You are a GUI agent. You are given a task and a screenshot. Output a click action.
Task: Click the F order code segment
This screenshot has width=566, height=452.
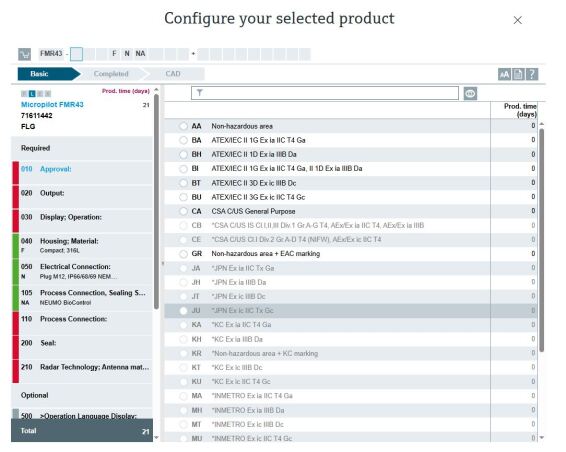[x=114, y=54]
